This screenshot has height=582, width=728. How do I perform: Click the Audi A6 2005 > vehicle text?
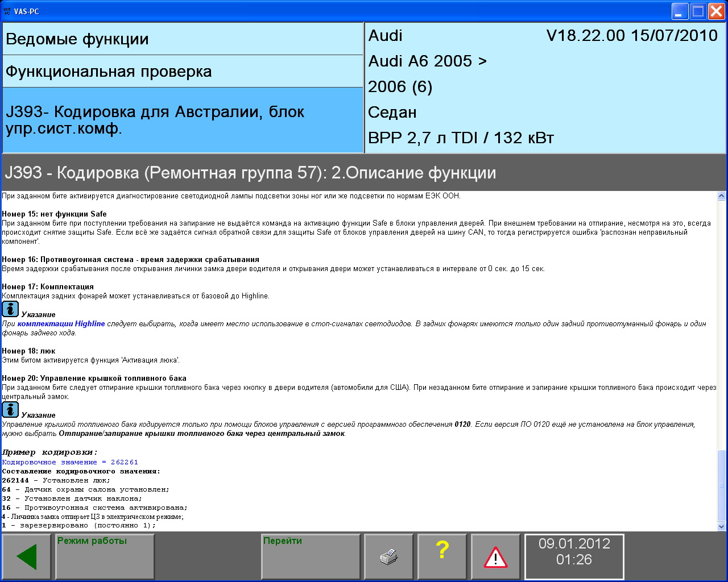pos(428,61)
